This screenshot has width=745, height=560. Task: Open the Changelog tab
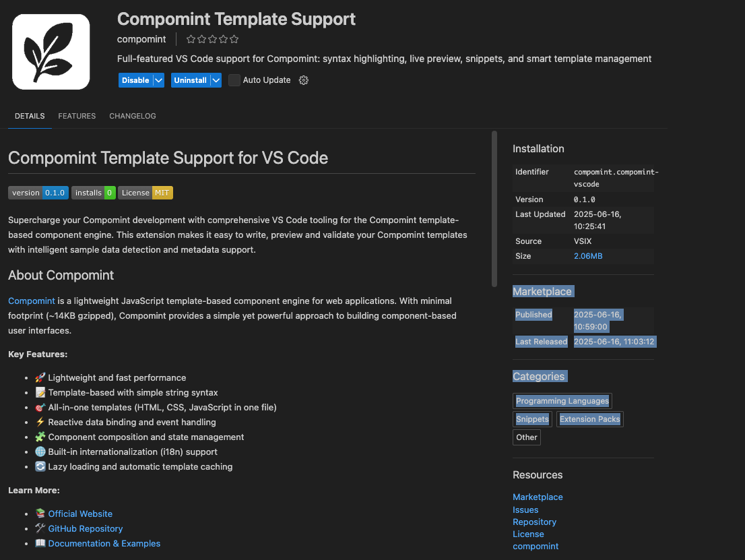(133, 116)
